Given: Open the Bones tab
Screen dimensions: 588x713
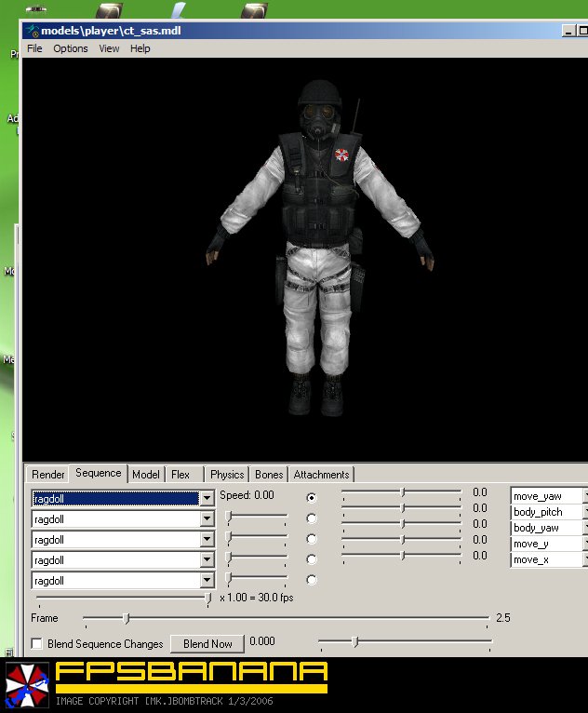Looking at the screenshot, I should point(269,475).
